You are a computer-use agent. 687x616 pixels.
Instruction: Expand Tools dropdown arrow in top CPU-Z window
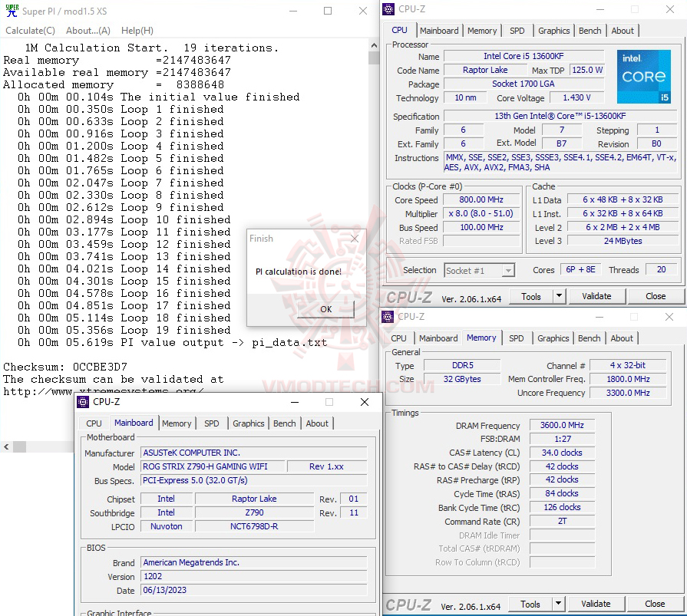(x=559, y=296)
